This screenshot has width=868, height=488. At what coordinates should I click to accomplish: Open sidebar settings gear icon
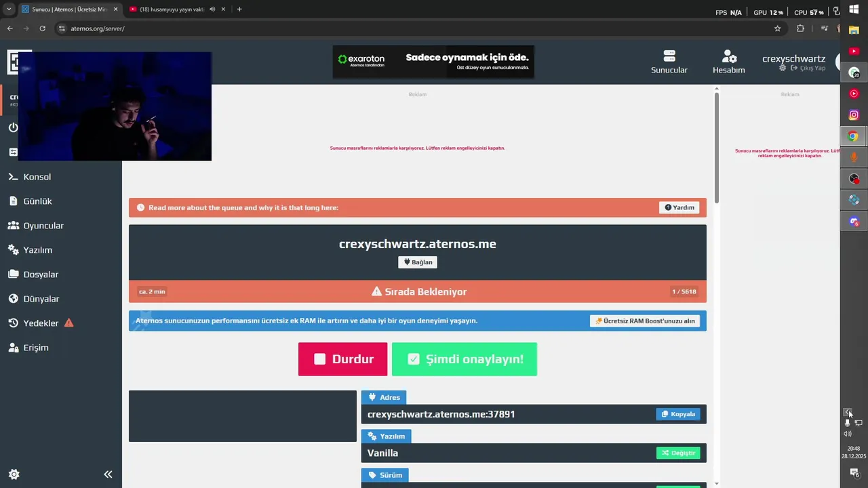pyautogui.click(x=14, y=474)
